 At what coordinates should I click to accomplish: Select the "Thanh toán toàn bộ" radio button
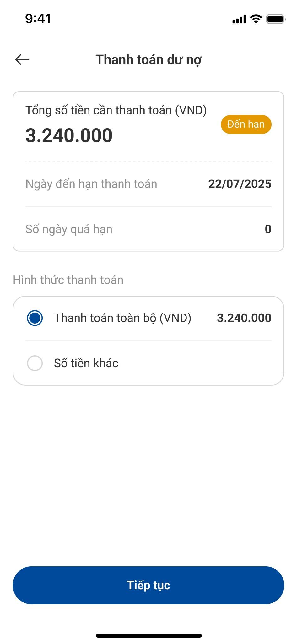click(35, 318)
